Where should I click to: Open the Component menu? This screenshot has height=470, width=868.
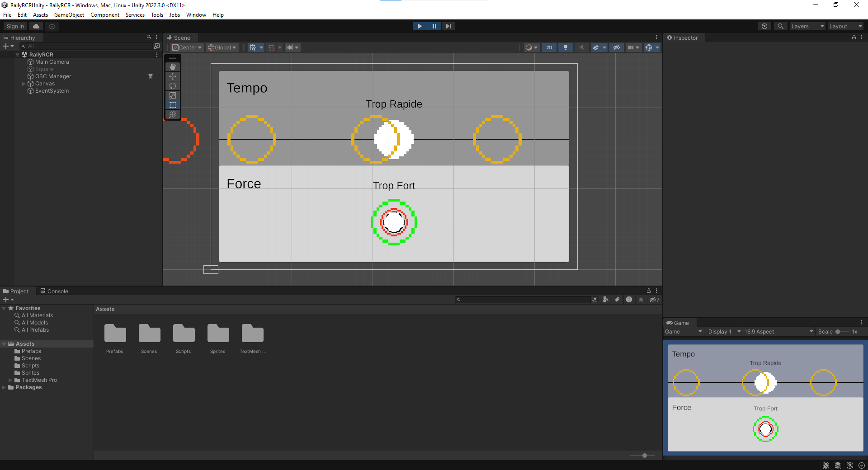[105, 15]
